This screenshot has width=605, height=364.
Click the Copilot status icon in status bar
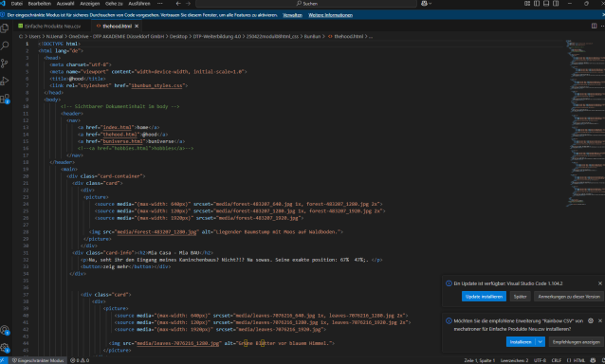[x=593, y=360]
